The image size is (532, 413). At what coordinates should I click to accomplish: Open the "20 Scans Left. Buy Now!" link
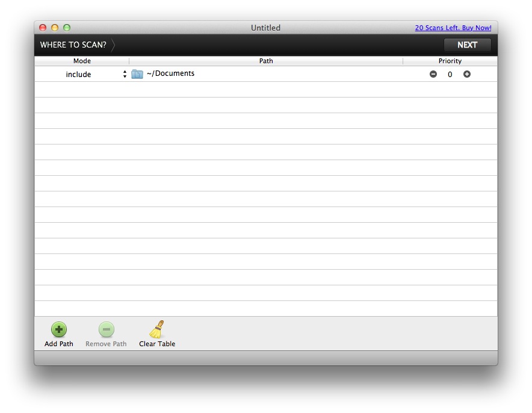coord(453,28)
